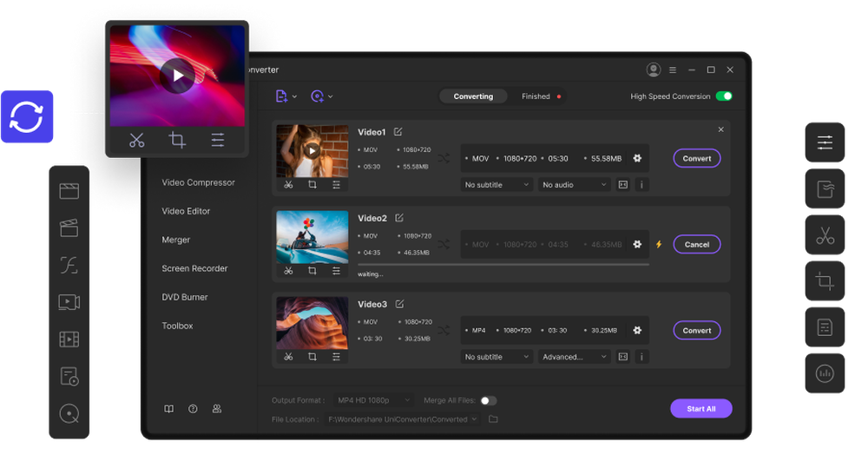Rename Video1 with the edit icon
This screenshot has height=455, width=868.
(398, 132)
